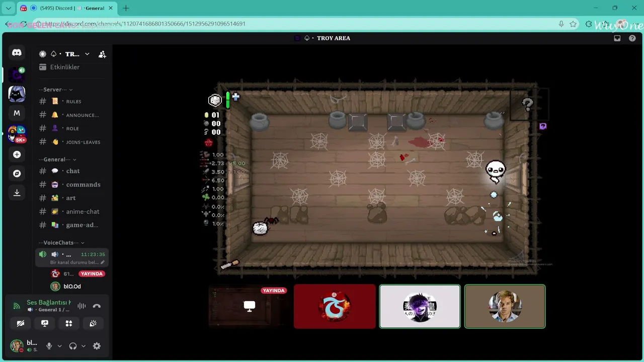This screenshot has height=362, width=644.
Task: Open the game-ad... channel
Action: click(72, 225)
